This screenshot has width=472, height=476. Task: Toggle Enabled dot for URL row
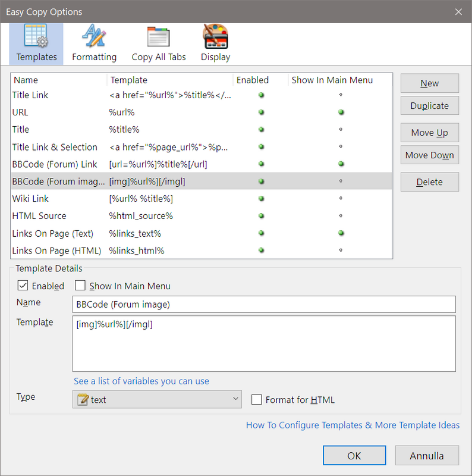261,112
